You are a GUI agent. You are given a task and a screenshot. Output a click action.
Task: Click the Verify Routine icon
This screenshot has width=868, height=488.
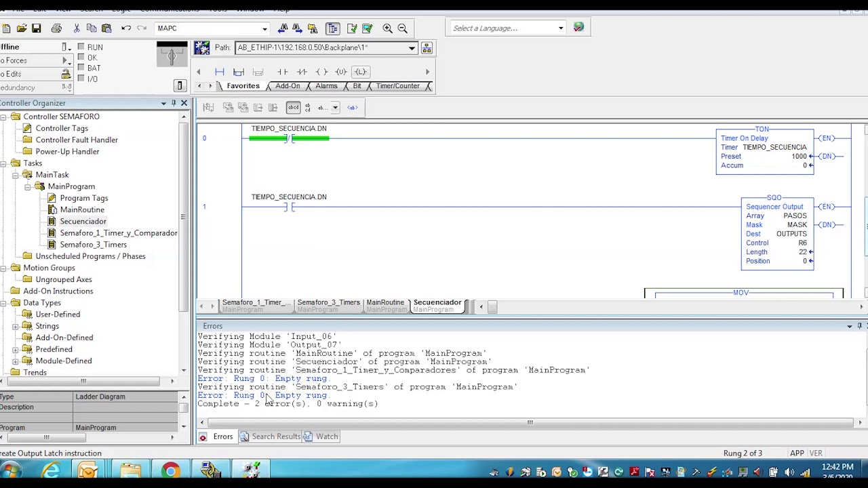352,28
